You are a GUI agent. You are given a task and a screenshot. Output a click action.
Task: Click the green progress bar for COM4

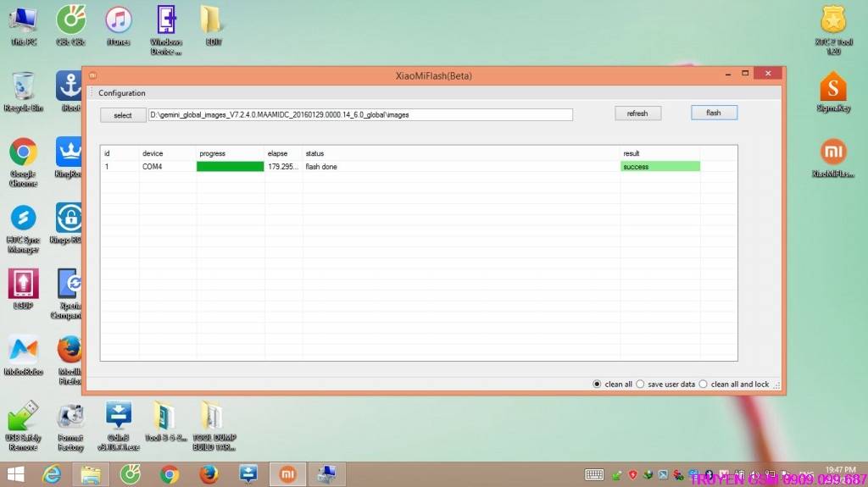pyautogui.click(x=231, y=167)
